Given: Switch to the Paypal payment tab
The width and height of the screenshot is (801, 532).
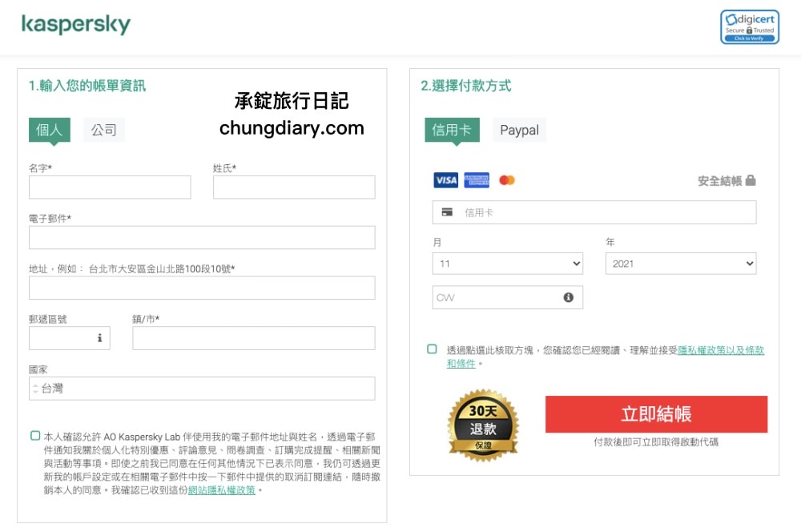Looking at the screenshot, I should tap(518, 130).
